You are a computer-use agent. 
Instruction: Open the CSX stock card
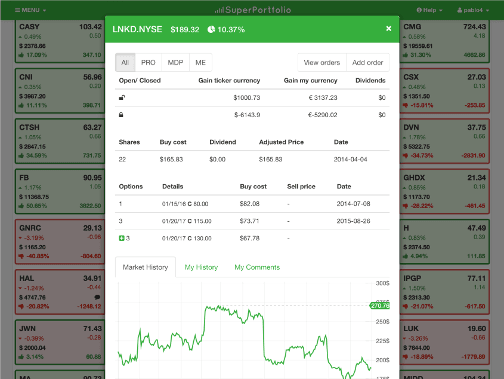(444, 91)
